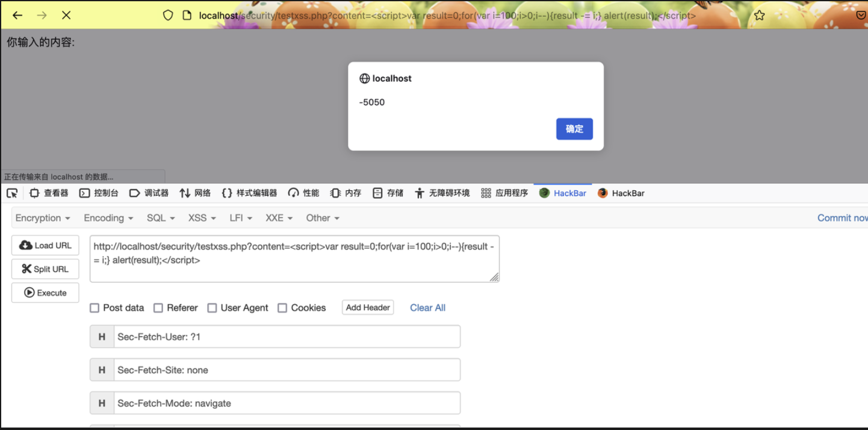
Task: Select the active green HackBar tab
Action: 563,193
